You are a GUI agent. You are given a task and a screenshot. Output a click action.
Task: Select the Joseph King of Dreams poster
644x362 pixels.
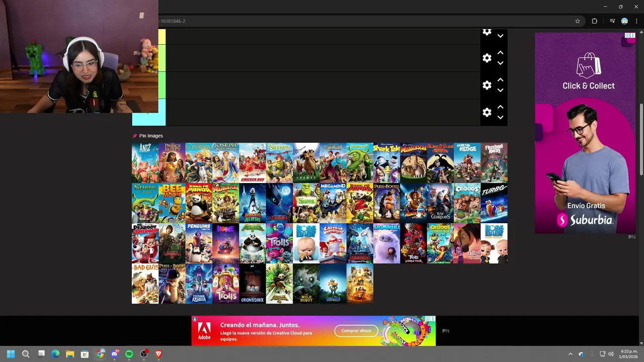(225, 162)
